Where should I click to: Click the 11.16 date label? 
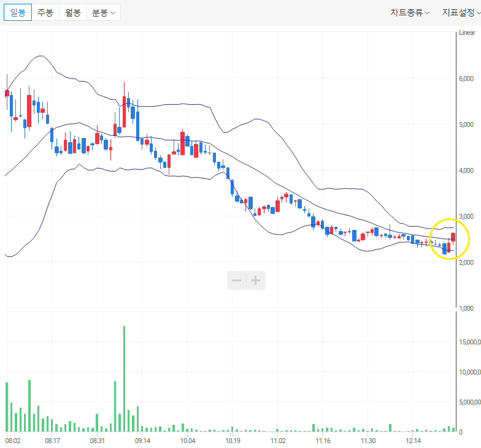[323, 441]
